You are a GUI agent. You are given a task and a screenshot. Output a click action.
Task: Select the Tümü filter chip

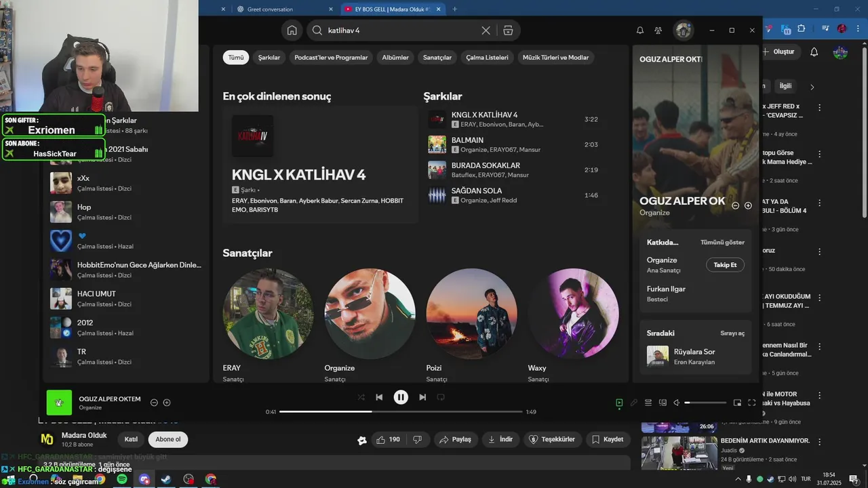[235, 58]
